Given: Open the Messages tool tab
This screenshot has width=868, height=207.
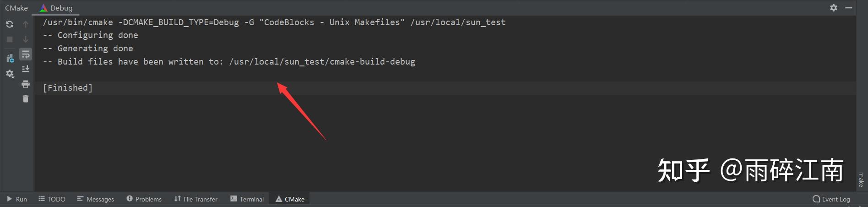Looking at the screenshot, I should point(95,199).
